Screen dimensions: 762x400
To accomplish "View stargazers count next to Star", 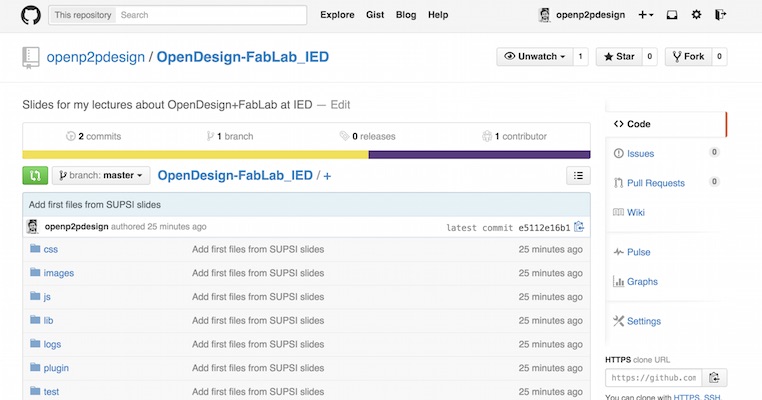I will (649, 57).
